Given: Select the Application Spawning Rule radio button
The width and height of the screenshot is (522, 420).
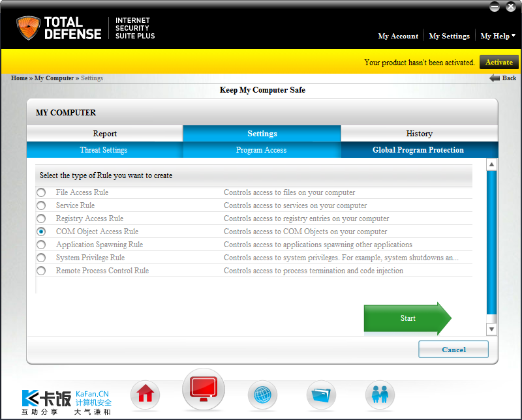Looking at the screenshot, I should (x=41, y=245).
